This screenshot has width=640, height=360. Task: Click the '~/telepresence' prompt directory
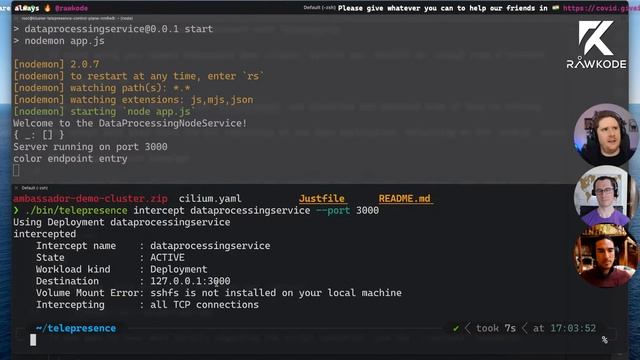tap(76, 328)
